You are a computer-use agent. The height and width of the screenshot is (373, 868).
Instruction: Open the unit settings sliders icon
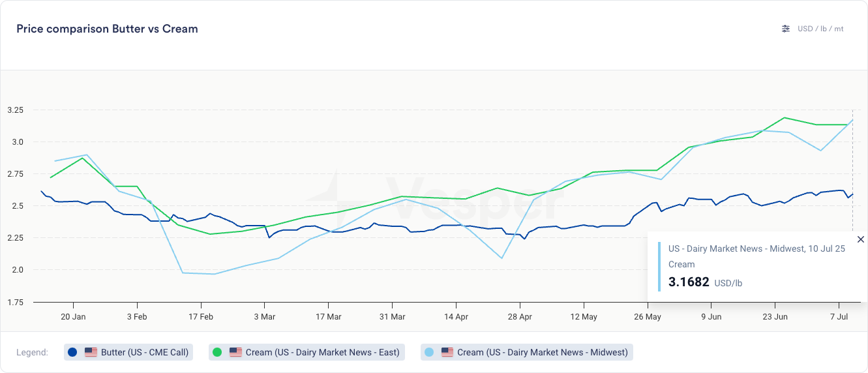(x=786, y=29)
